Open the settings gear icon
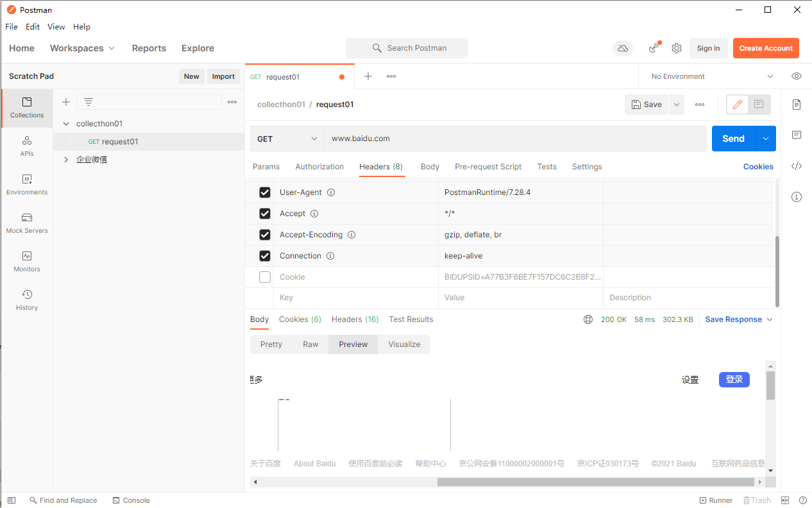The image size is (812, 508). click(x=677, y=48)
